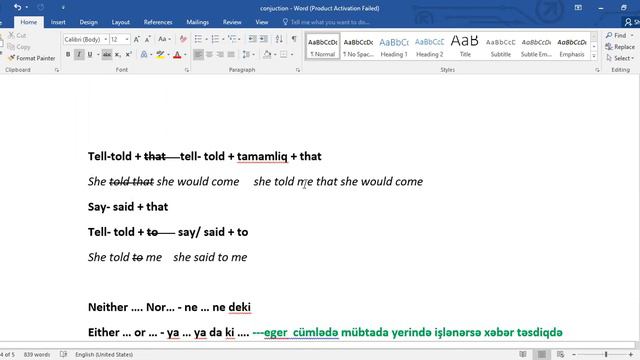Click the Decrease Indent icon
Screen dimensions: 640x360
tap(252, 39)
